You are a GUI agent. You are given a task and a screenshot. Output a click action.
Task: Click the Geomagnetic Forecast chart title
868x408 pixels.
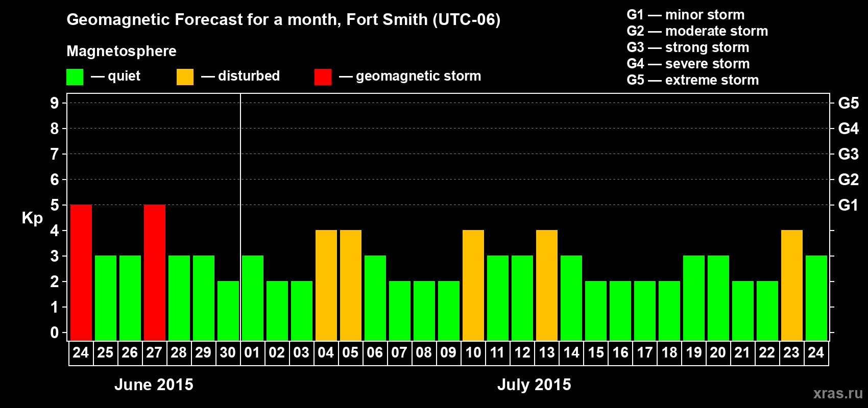tap(283, 20)
